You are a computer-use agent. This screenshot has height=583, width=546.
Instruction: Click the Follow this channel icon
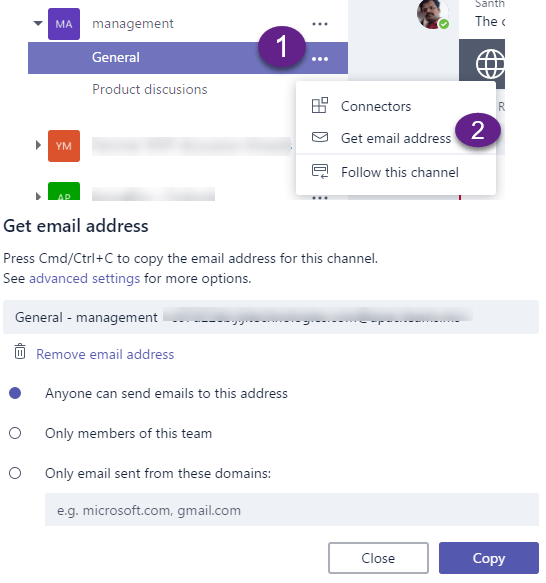(319, 171)
